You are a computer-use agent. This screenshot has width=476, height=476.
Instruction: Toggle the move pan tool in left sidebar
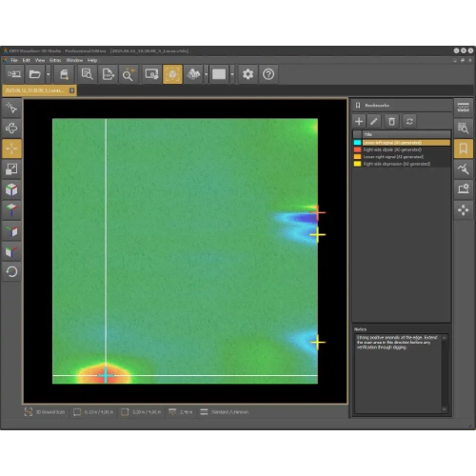click(11, 149)
